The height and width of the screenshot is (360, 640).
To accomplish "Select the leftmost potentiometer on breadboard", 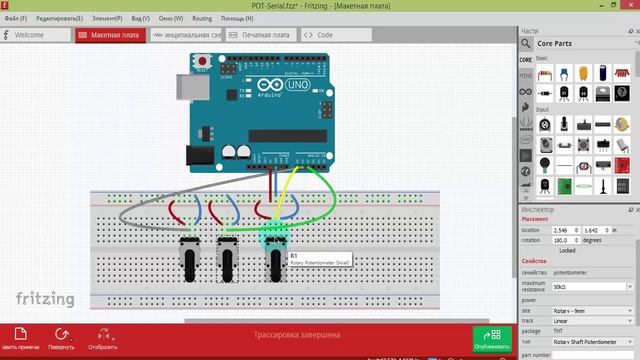I will pyautogui.click(x=190, y=259).
